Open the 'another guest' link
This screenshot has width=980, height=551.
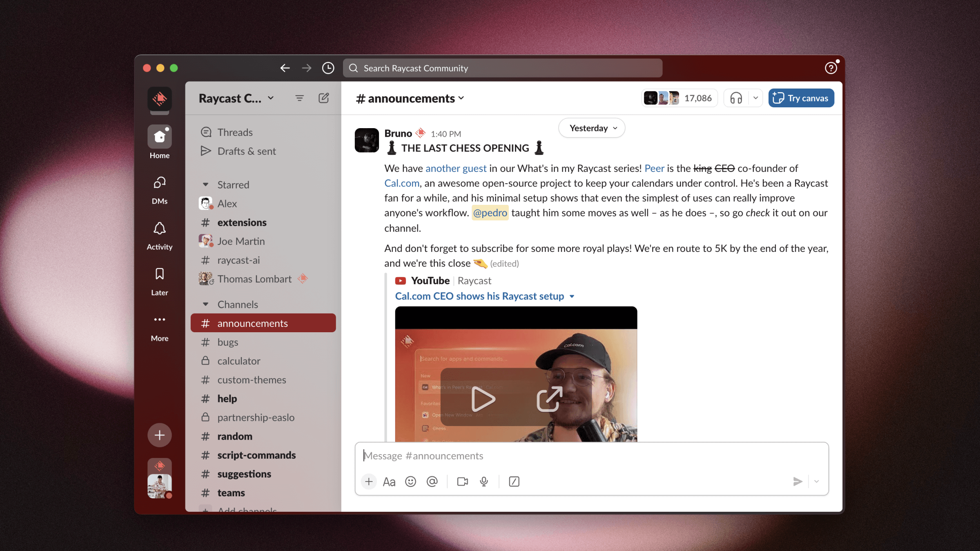coord(456,168)
